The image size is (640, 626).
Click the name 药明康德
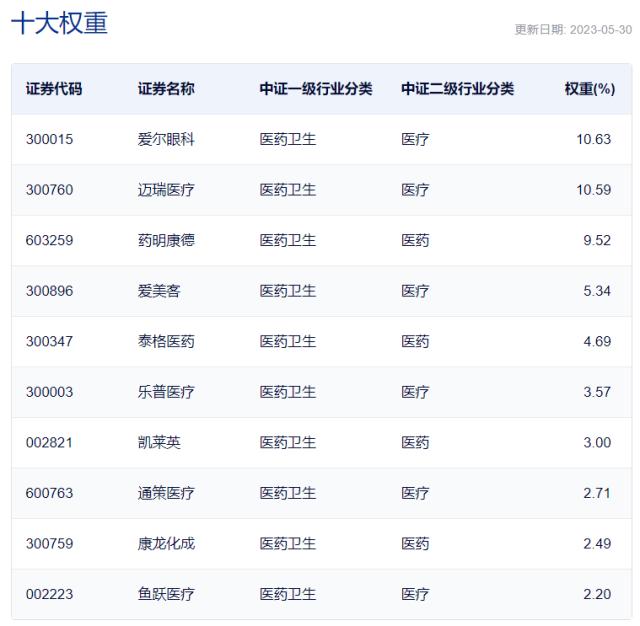(x=166, y=240)
